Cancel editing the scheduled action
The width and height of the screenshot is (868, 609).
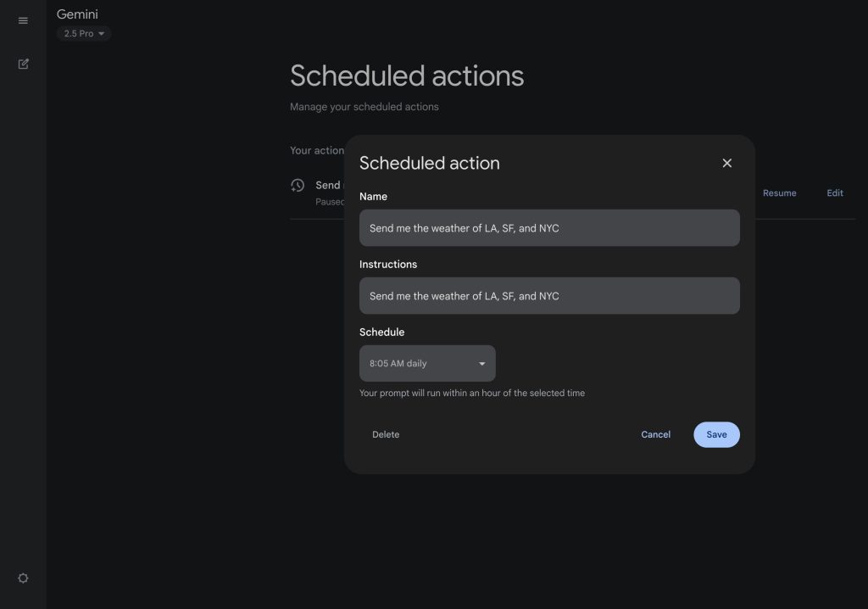pyautogui.click(x=655, y=434)
